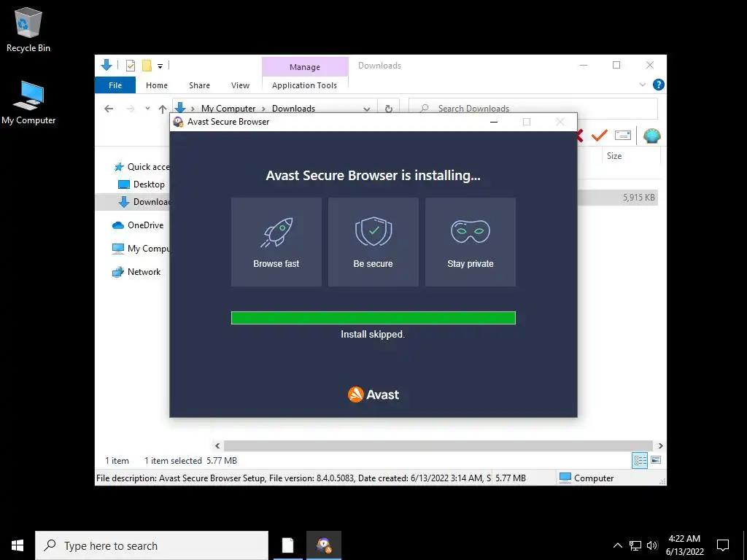Click the 1 item selected status text
This screenshot has width=747, height=560.
coord(173,461)
